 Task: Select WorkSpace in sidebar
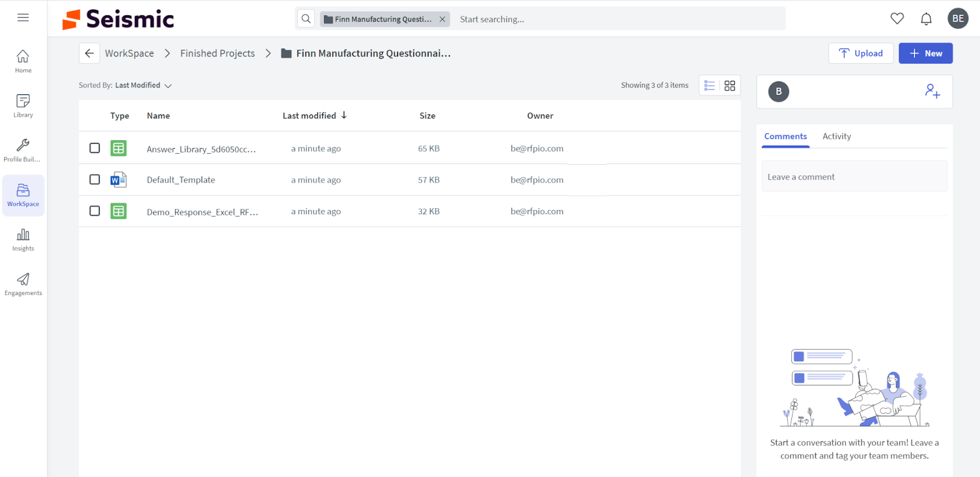[23, 195]
